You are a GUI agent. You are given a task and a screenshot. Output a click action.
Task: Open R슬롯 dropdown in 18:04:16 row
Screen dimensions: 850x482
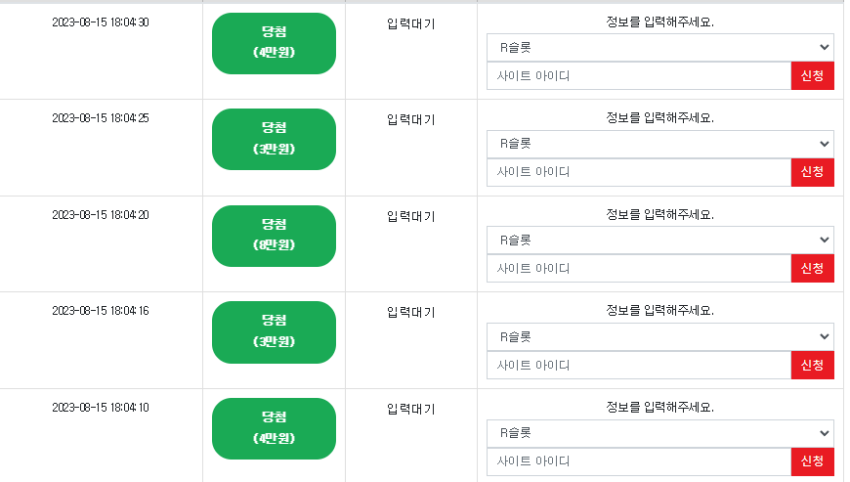660,337
